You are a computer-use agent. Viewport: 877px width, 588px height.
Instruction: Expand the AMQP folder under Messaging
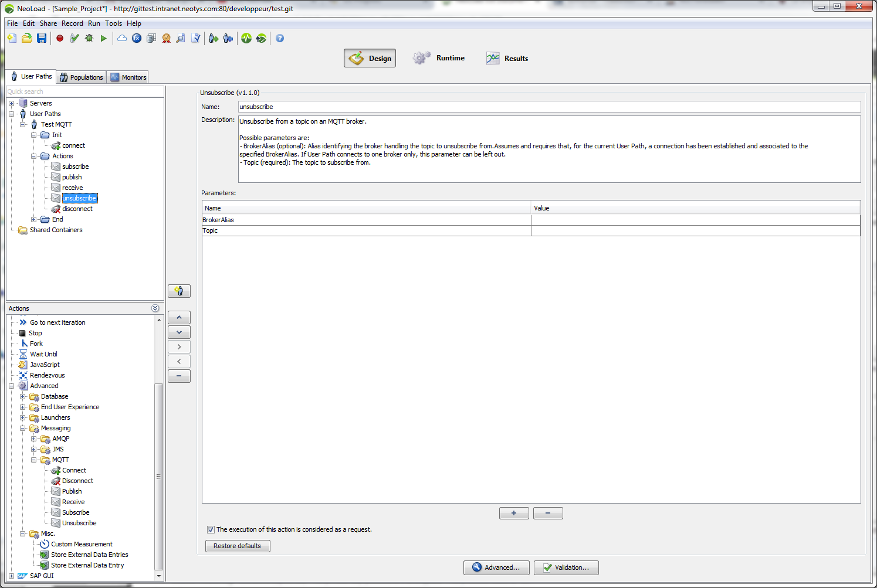tap(34, 439)
